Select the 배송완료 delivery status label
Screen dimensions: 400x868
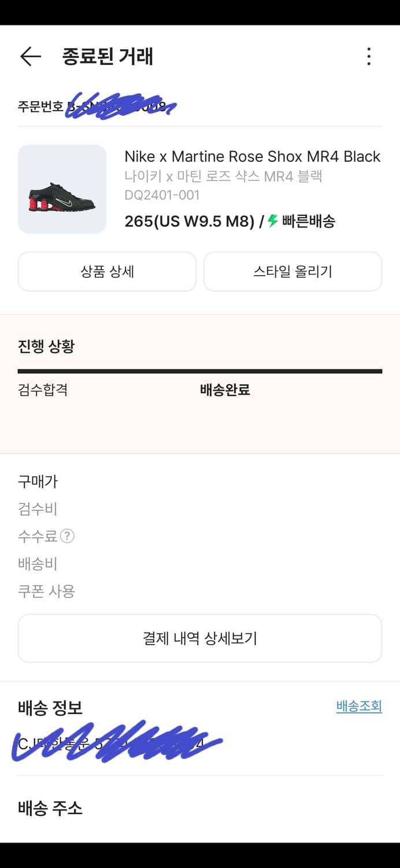pos(225,390)
